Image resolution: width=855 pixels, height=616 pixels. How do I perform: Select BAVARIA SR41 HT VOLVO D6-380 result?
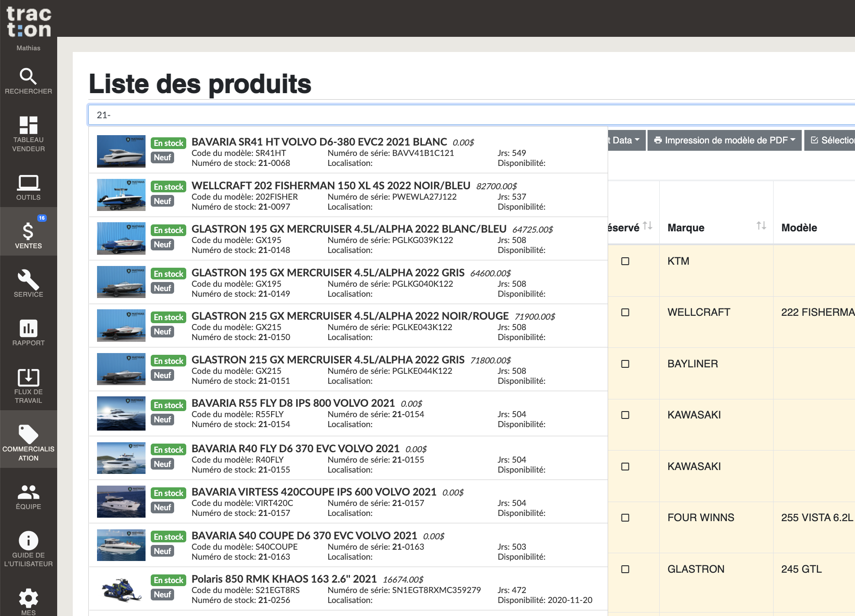348,152
